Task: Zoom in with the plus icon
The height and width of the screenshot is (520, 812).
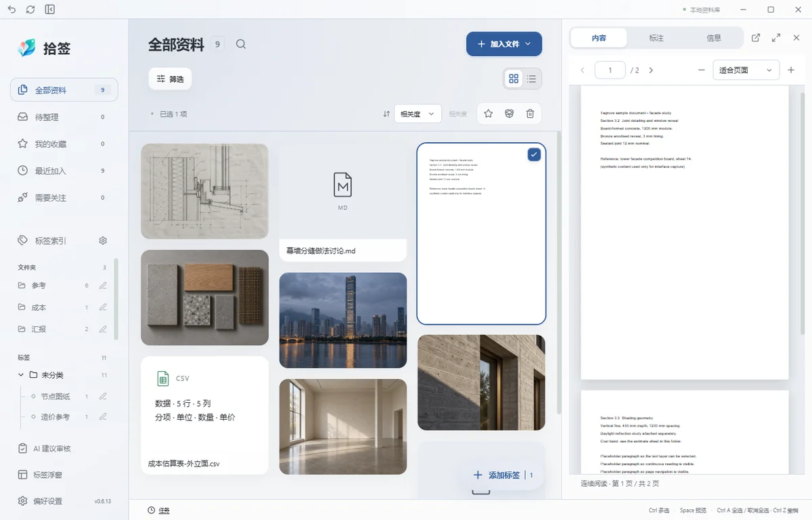Action: coord(791,70)
